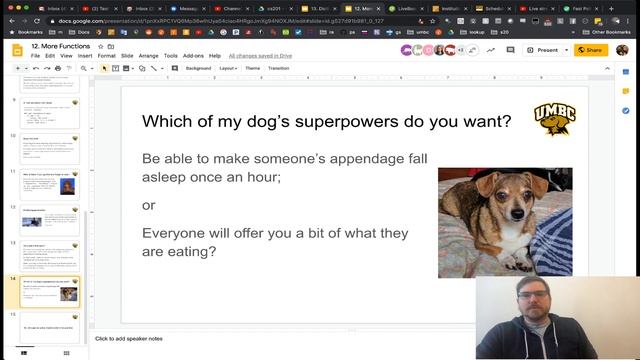640x360 pixels.
Task: Open the Calendar side panel icon
Action: pos(625,72)
